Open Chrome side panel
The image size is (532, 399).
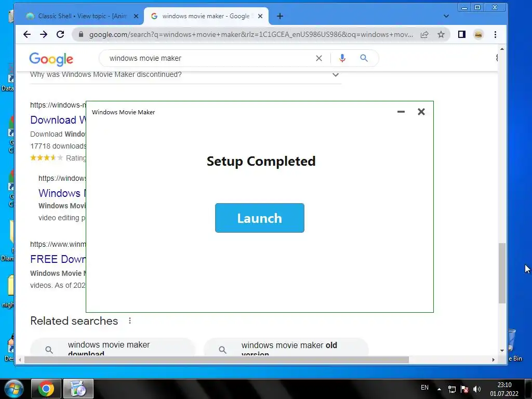click(x=461, y=34)
